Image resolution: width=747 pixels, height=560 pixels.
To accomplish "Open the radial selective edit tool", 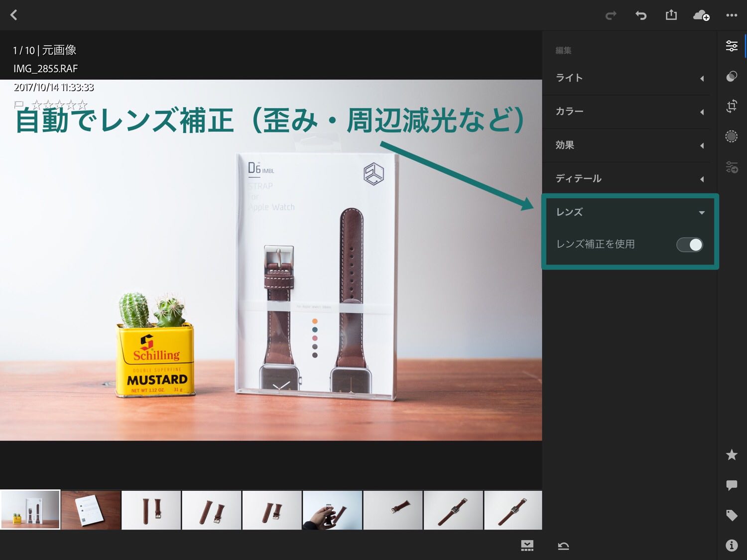I will coord(732,136).
